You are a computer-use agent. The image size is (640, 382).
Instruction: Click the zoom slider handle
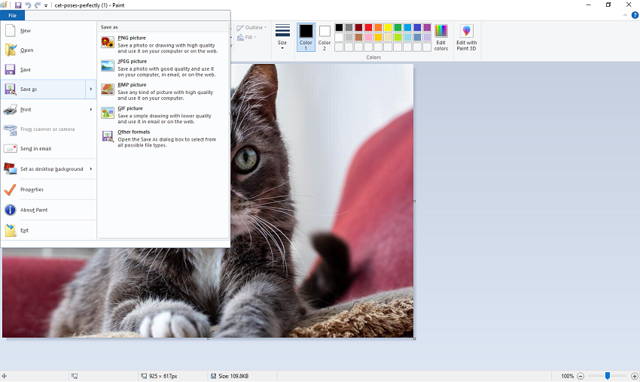click(607, 376)
